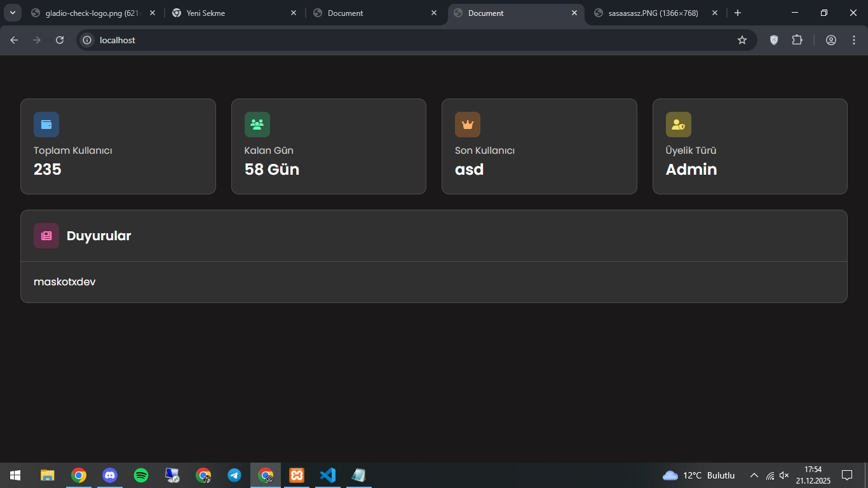
Task: Click the pink newspaper icon beside Duyurular
Action: [x=46, y=236]
